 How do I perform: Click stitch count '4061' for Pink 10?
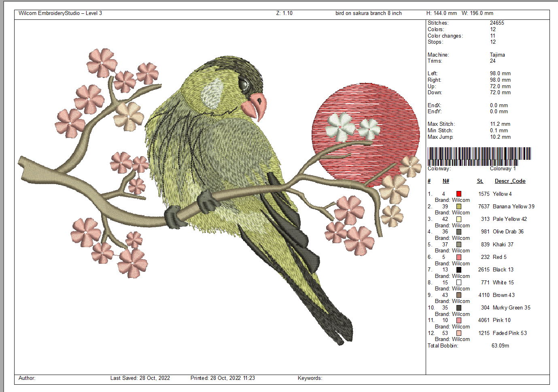[484, 320]
